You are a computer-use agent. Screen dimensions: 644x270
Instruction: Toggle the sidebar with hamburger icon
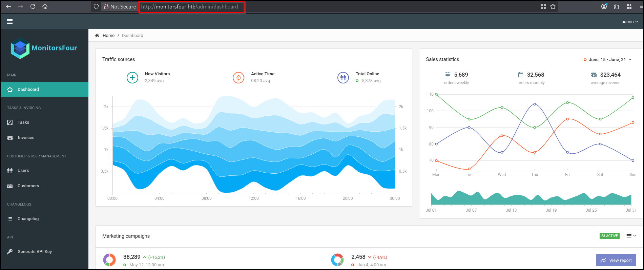pyautogui.click(x=10, y=21)
